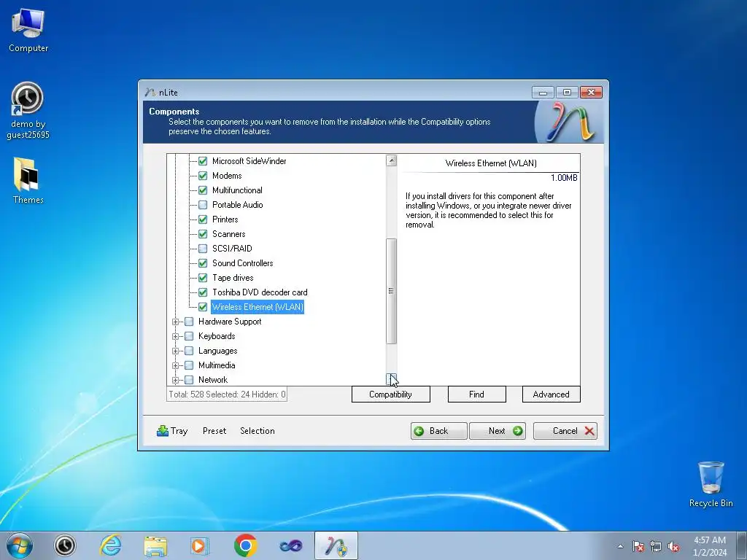The image size is (747, 560).
Task: Uncheck Printers checkbox
Action: coord(203,219)
